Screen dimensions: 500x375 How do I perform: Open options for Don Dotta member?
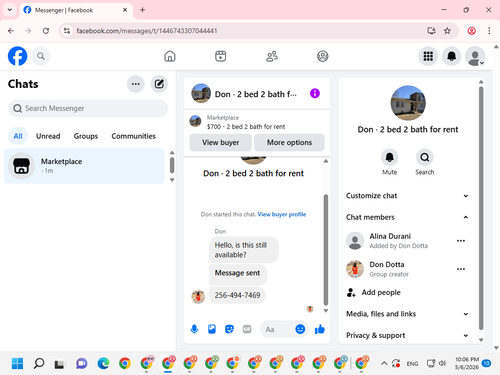(x=461, y=269)
